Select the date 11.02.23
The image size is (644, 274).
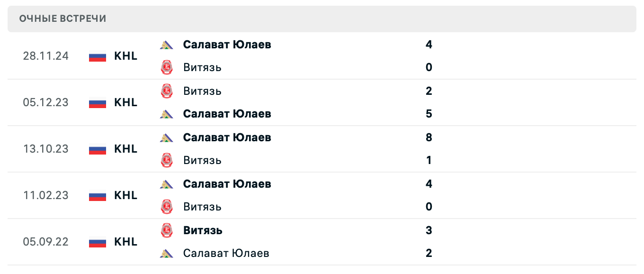pyautogui.click(x=46, y=195)
